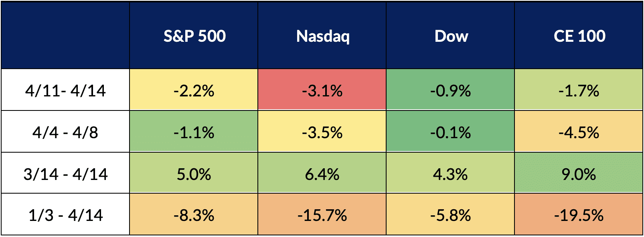Select the Dow column header
This screenshot has width=644, height=237.
(451, 36)
